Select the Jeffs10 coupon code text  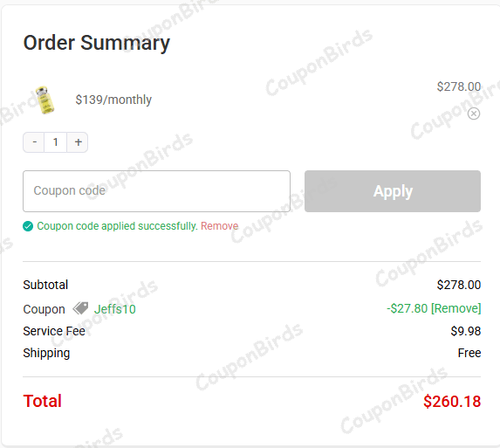[115, 309]
